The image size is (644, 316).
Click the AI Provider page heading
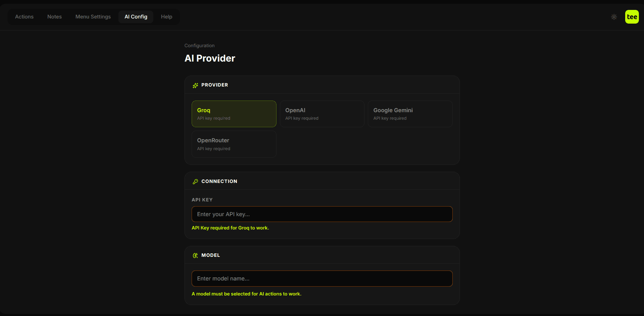click(x=210, y=58)
